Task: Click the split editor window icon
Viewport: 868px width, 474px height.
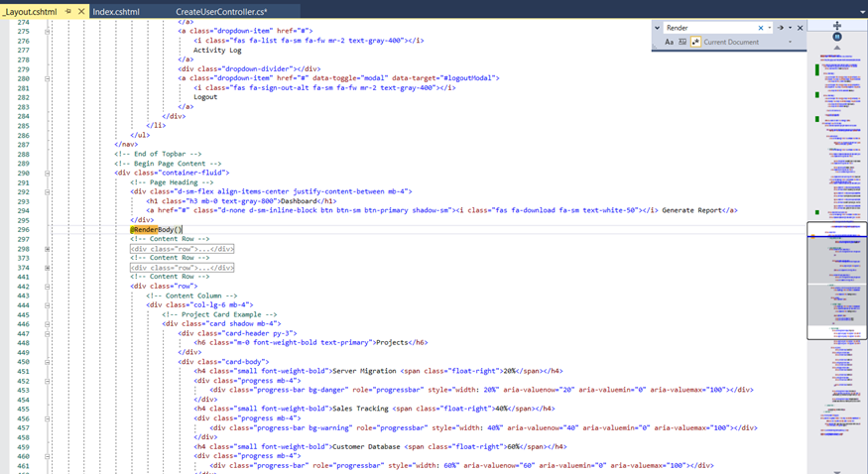Action: coord(837,25)
